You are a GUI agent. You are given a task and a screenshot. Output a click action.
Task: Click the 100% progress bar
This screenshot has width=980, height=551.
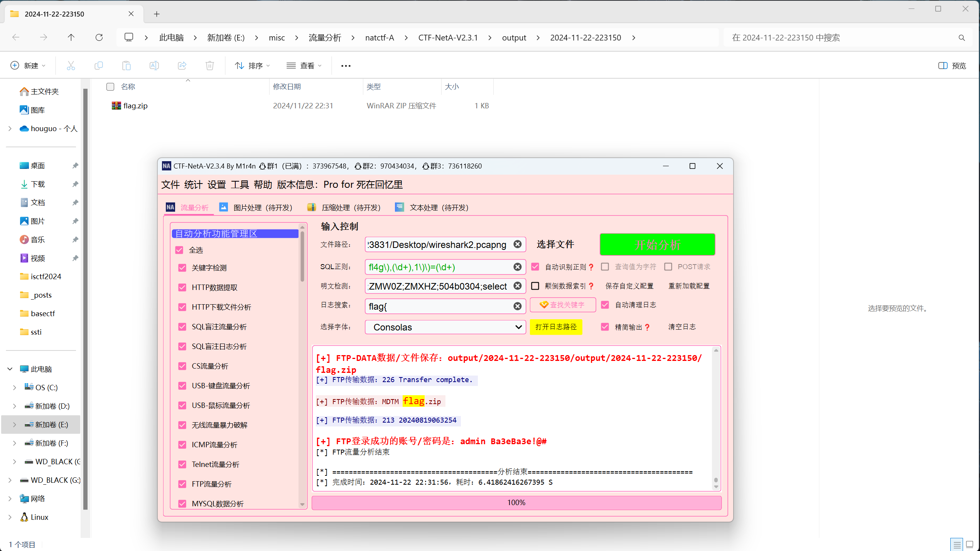[516, 503]
